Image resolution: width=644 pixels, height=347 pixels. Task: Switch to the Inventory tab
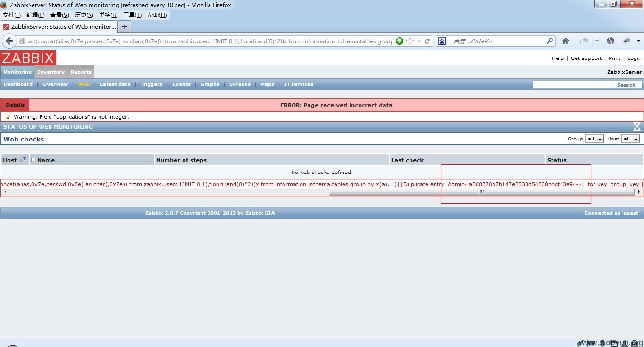point(51,72)
